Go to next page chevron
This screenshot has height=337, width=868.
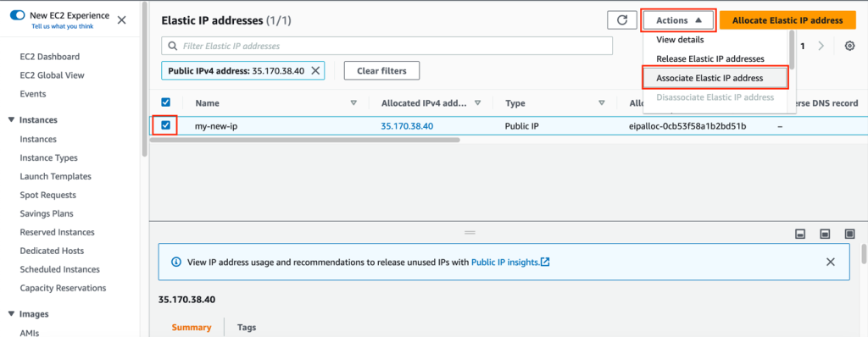[x=821, y=46]
